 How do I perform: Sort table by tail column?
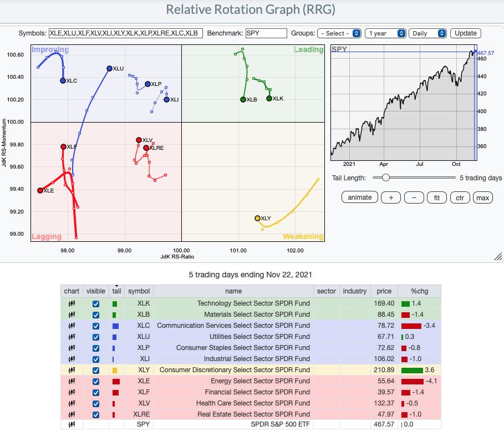point(116,291)
